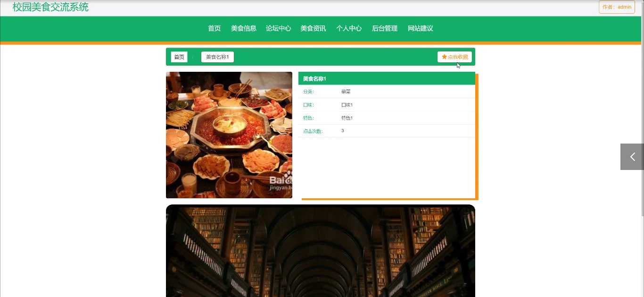The image size is (644, 297).
Task: Click the 美食名称1 breadcrumb button
Action: (x=217, y=57)
